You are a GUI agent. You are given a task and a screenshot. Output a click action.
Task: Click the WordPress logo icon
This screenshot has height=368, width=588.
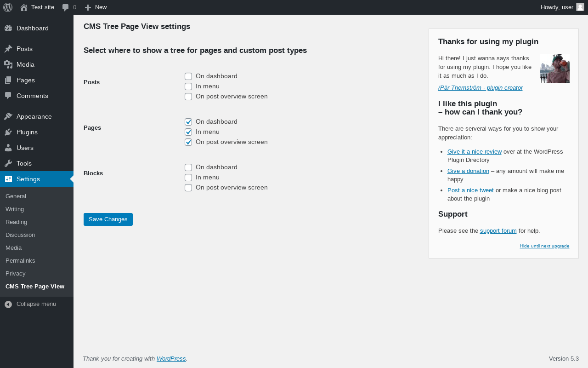pyautogui.click(x=8, y=7)
